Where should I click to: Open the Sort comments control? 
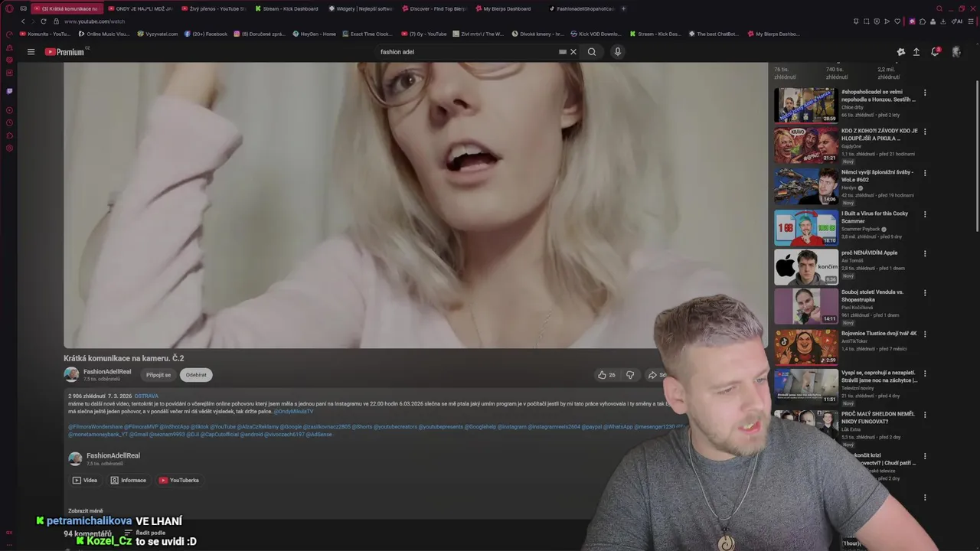click(146, 533)
